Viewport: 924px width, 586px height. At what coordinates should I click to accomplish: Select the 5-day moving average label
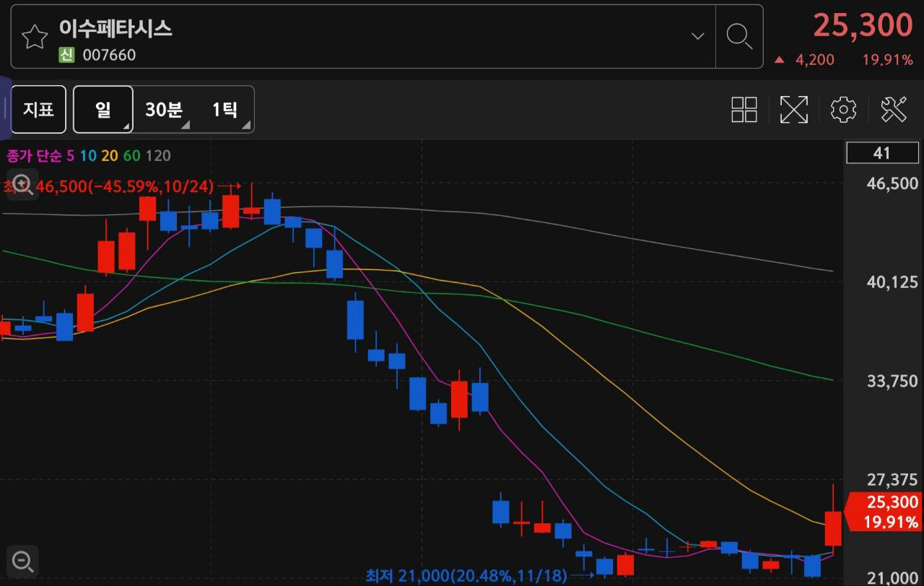[70, 155]
